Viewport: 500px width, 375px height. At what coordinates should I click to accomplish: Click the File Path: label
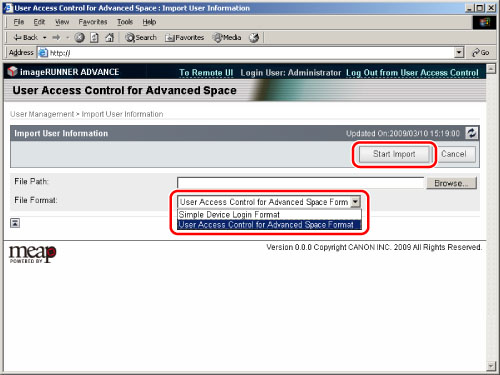[31, 181]
